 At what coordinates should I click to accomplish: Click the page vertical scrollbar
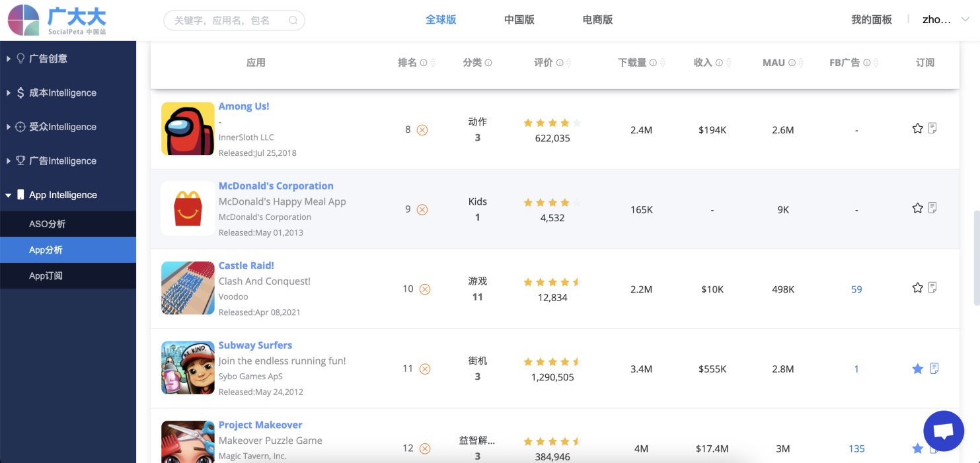click(976, 258)
